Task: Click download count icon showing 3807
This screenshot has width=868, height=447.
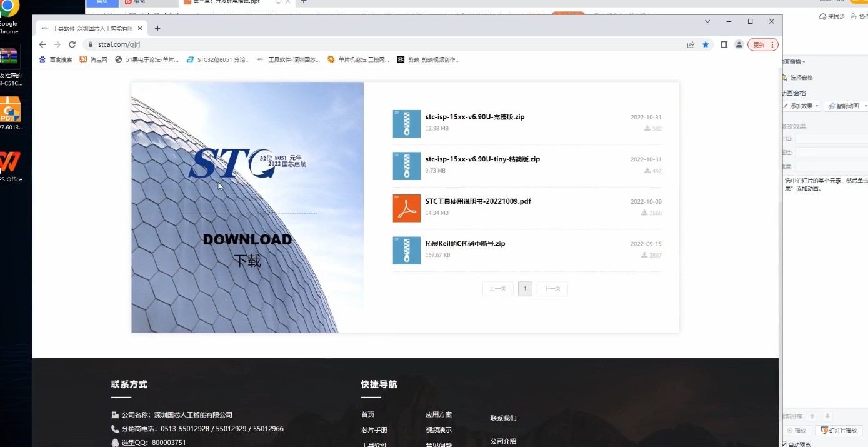Action: (644, 255)
